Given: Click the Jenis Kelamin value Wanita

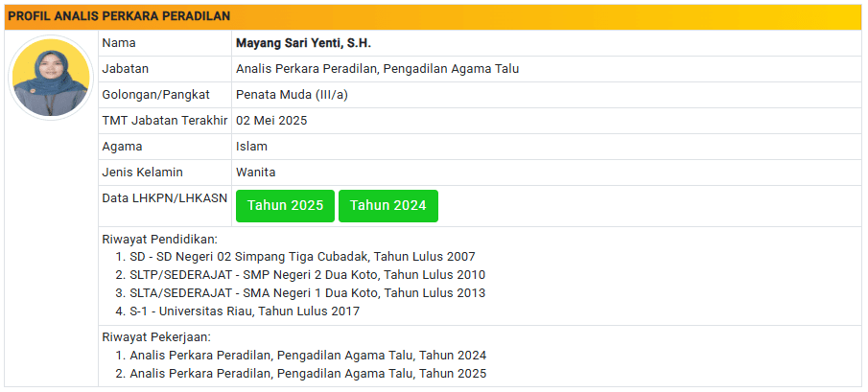Looking at the screenshot, I should [x=255, y=173].
